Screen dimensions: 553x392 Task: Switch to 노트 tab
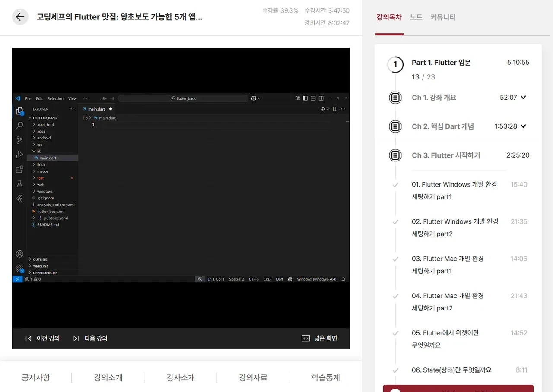(416, 17)
